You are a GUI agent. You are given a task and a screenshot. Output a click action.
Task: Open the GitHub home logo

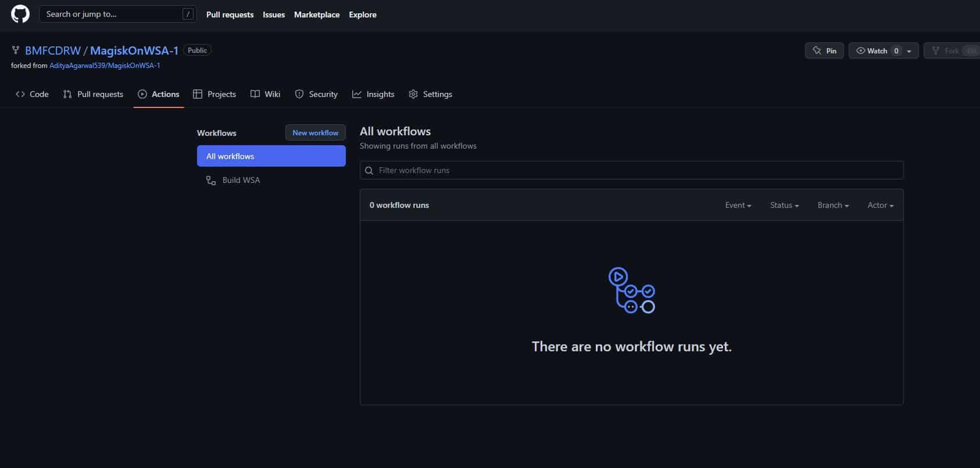click(20, 14)
